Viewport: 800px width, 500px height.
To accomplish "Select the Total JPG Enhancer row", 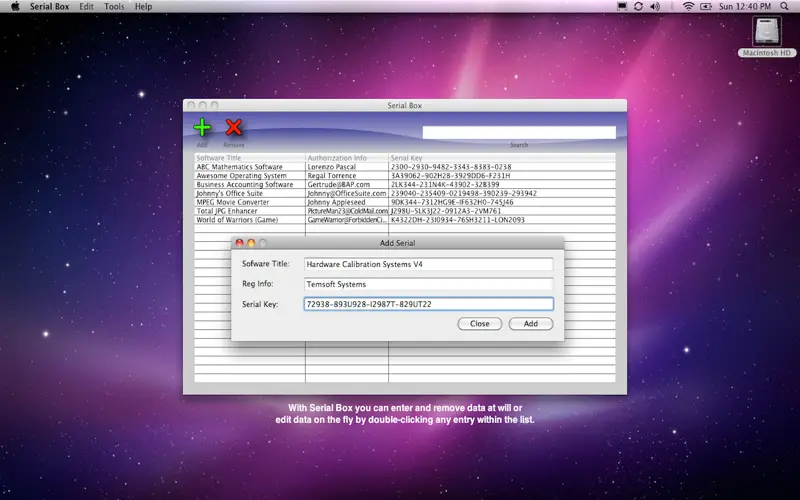I will [x=405, y=211].
